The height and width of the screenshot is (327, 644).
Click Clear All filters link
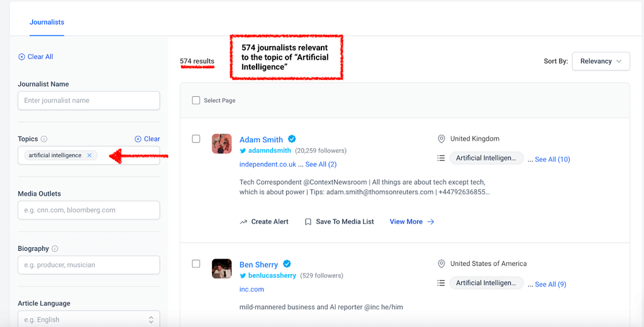(36, 57)
